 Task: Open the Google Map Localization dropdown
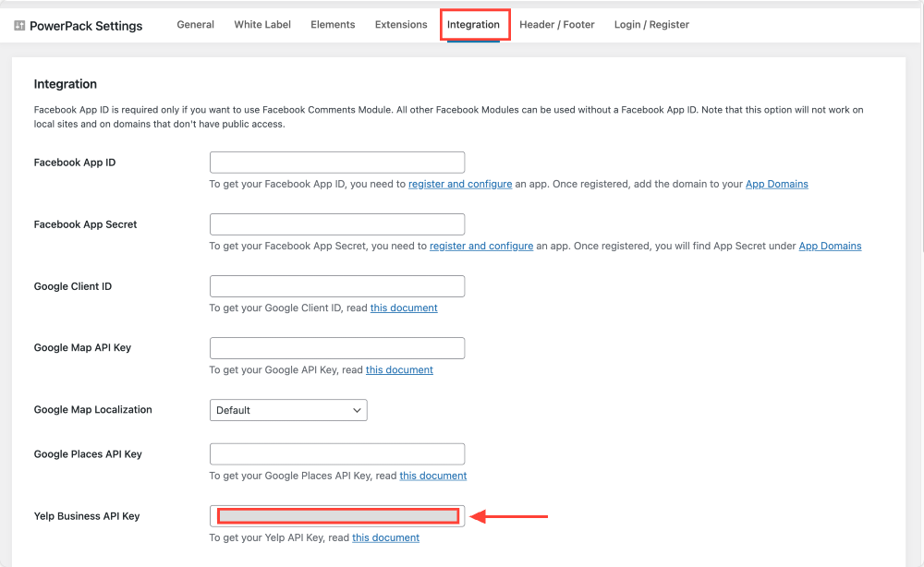[288, 410]
